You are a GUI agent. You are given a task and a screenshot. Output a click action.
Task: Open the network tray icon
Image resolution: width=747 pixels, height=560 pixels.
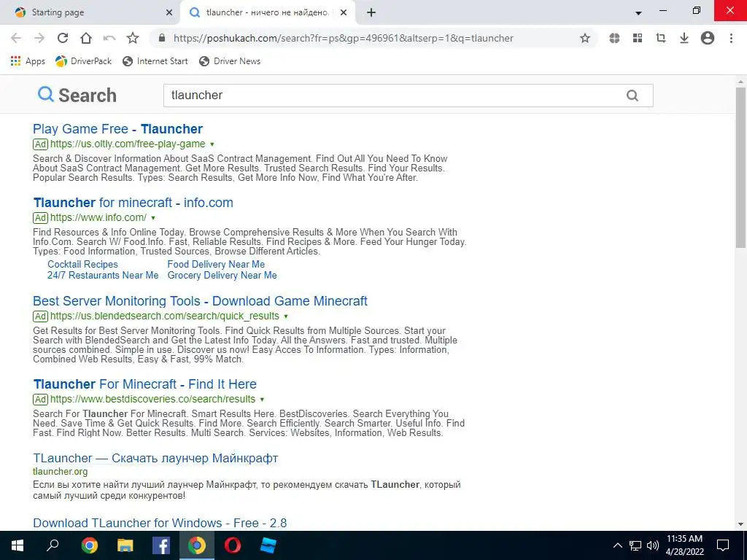click(635, 545)
